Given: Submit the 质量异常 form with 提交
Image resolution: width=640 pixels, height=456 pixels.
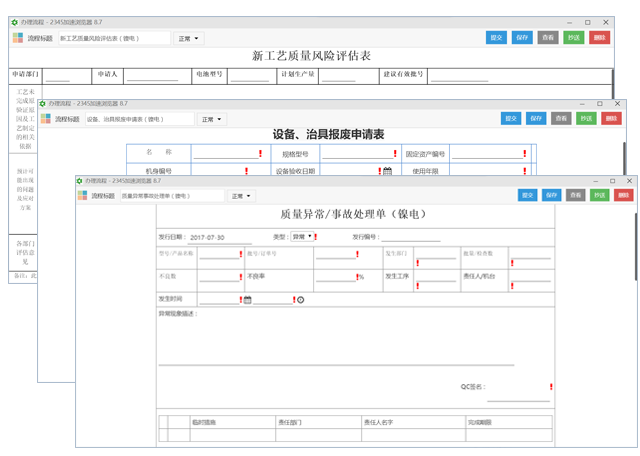Looking at the screenshot, I should click(528, 195).
